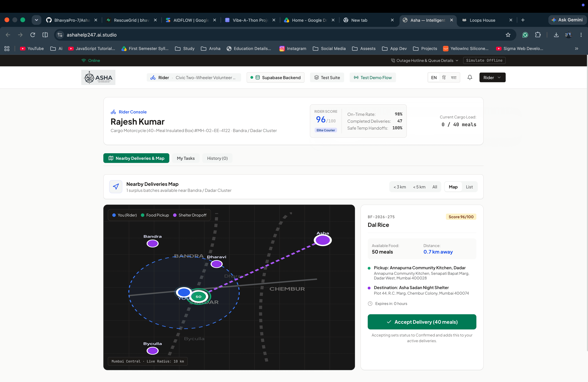Click the Grammarly extension icon
588x382 pixels.
(x=525, y=35)
